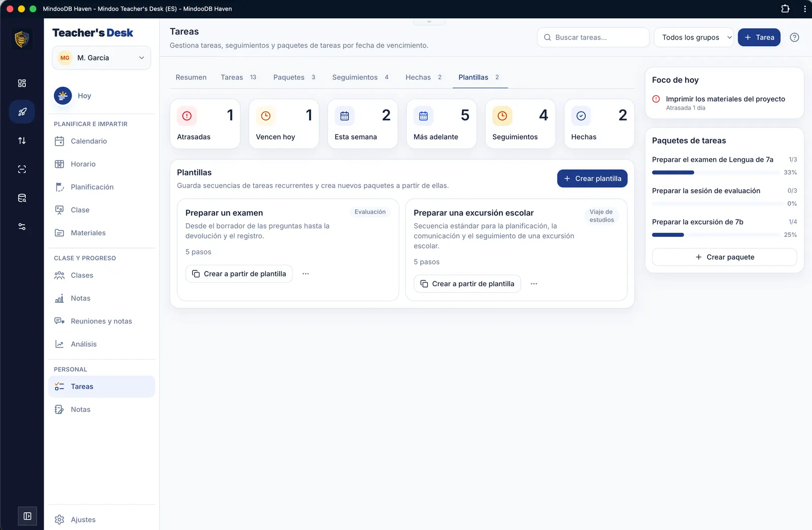Viewport: 812px width, 530px height.
Task: Switch to the Tareas tab with 13 items
Action: point(239,78)
